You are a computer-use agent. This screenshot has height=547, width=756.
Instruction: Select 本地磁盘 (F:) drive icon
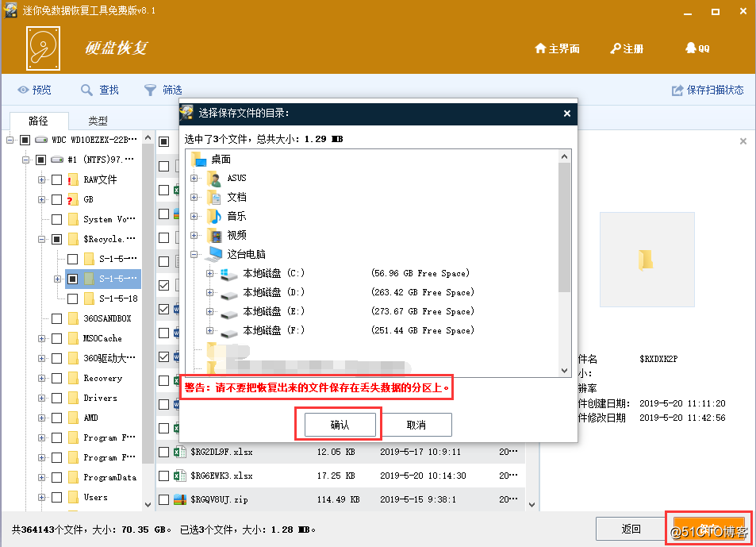pyautogui.click(x=228, y=333)
